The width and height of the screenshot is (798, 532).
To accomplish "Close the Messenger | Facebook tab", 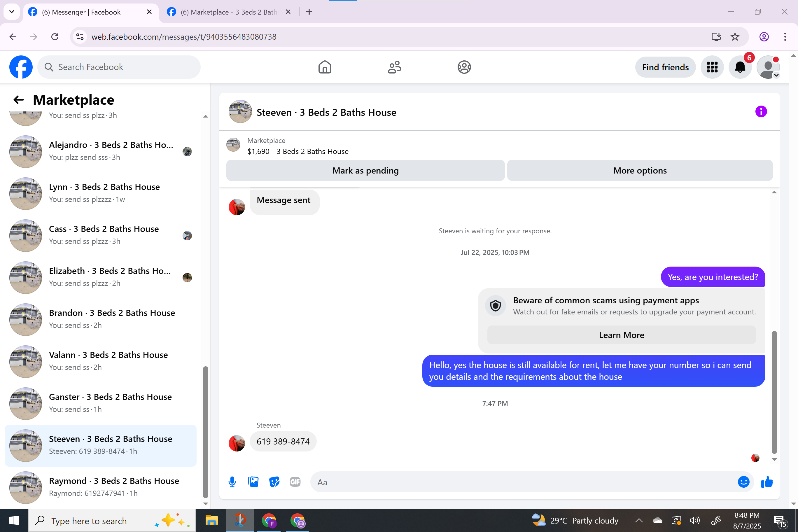I will 149,12.
